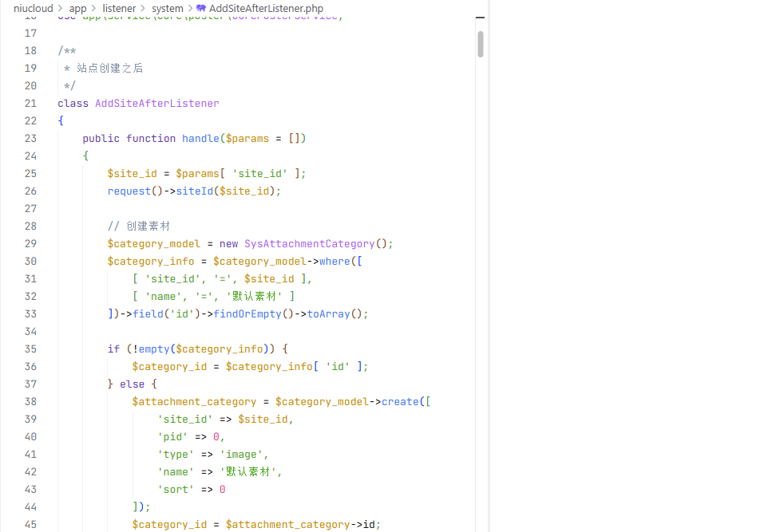
Task: Click the $category_info variable on line 30
Action: [151, 262]
